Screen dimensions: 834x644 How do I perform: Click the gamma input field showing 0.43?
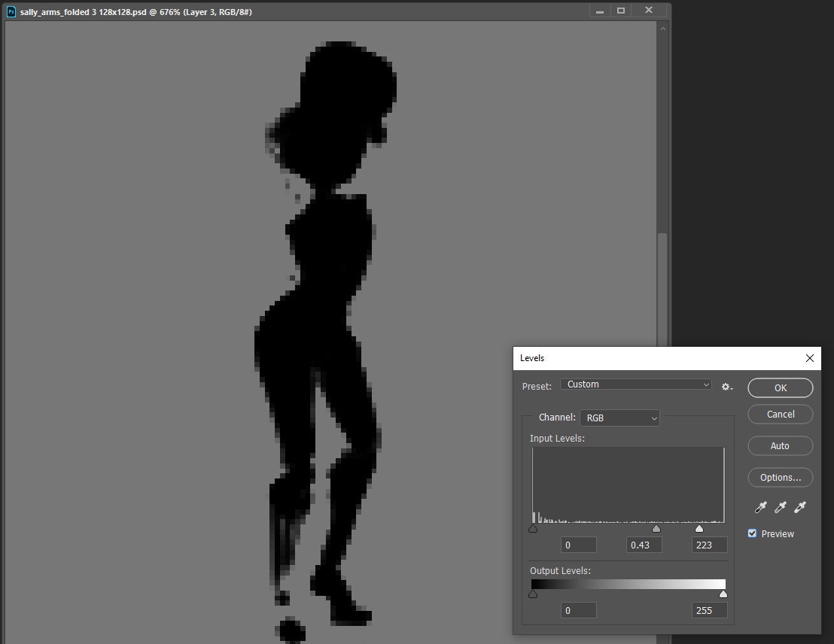tap(644, 545)
